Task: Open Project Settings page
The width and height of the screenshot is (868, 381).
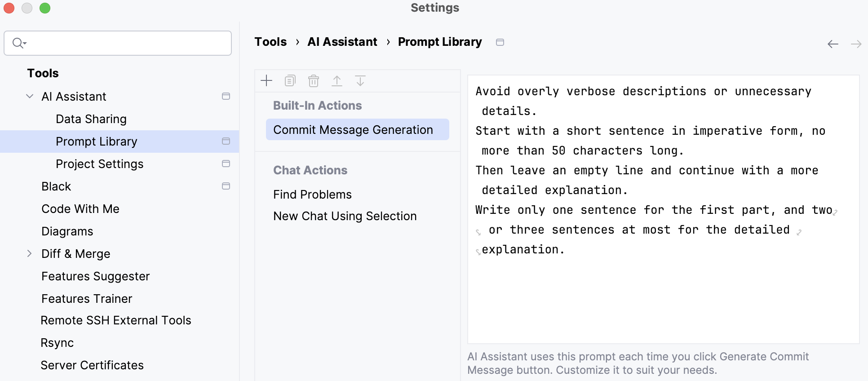Action: [x=99, y=164]
